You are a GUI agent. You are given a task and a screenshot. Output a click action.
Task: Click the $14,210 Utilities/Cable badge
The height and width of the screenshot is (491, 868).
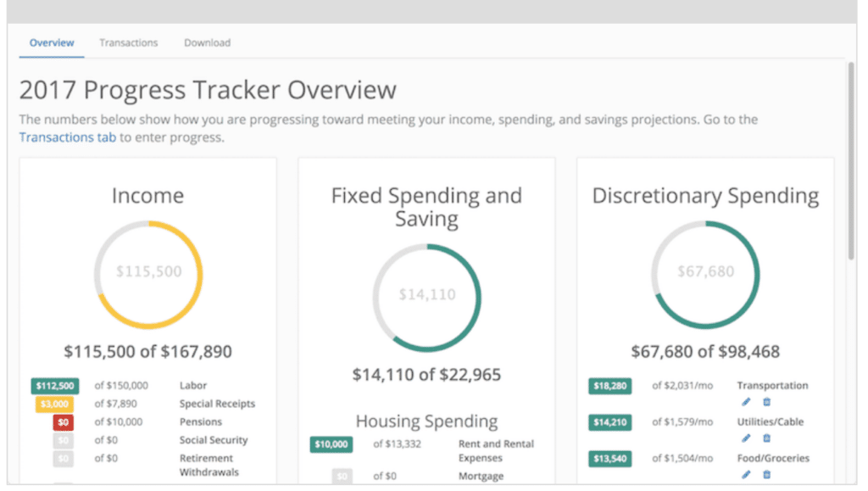click(x=609, y=422)
